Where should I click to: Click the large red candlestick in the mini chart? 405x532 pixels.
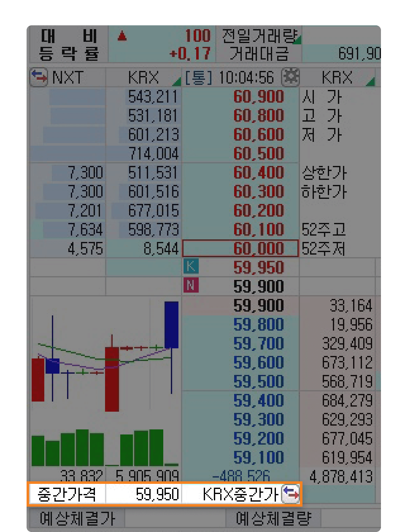112,378
